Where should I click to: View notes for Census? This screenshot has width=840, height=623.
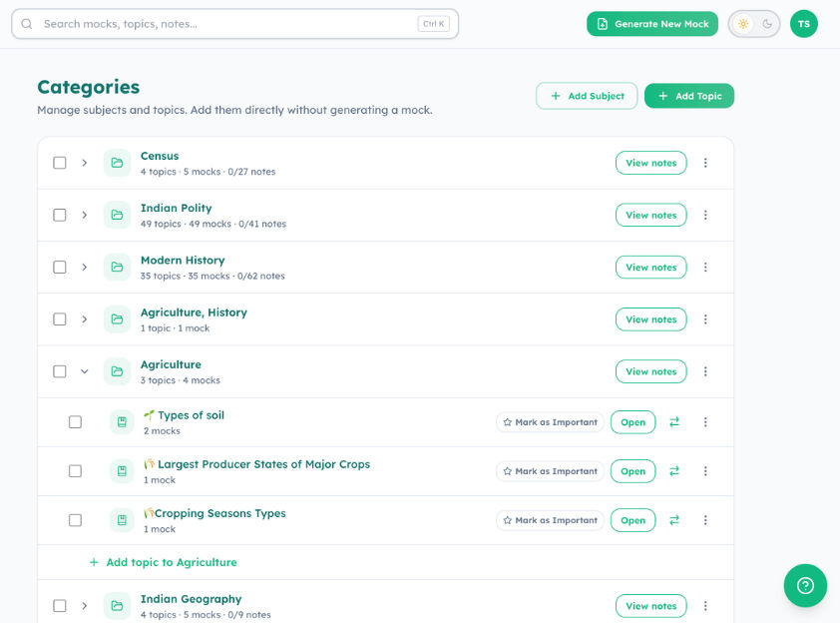pyautogui.click(x=650, y=163)
